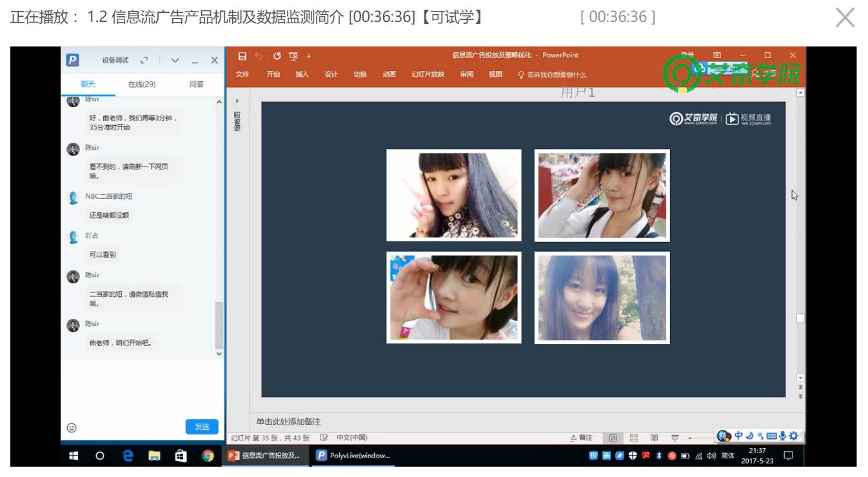
Task: Click the redo arrow in Quick Access Toolbar
Action: pyautogui.click(x=277, y=57)
